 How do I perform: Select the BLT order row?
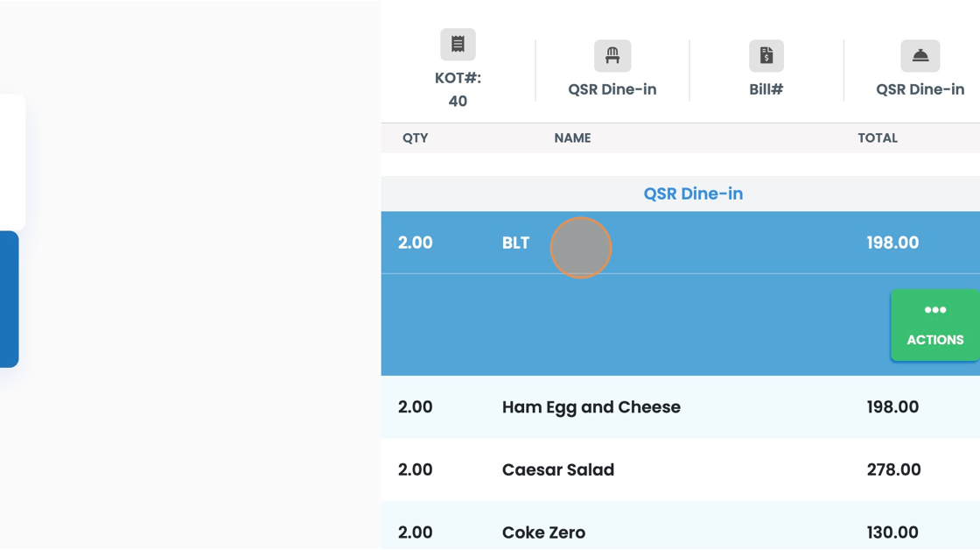coord(681,243)
